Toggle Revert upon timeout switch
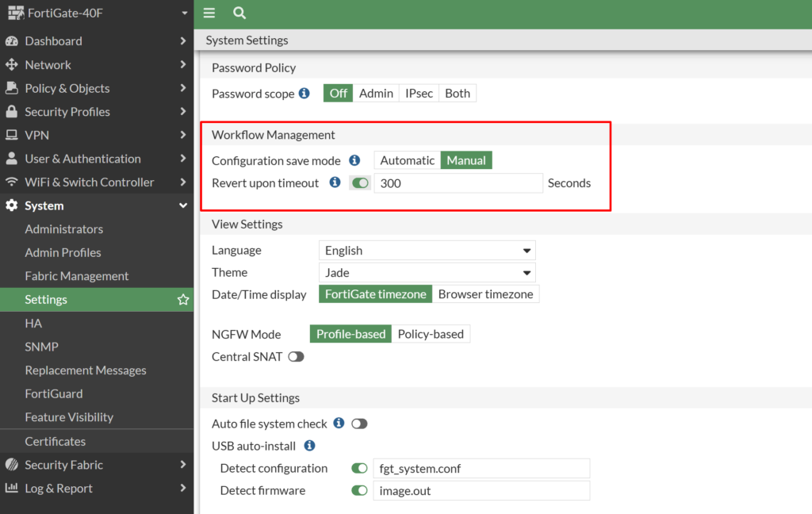 [x=360, y=183]
